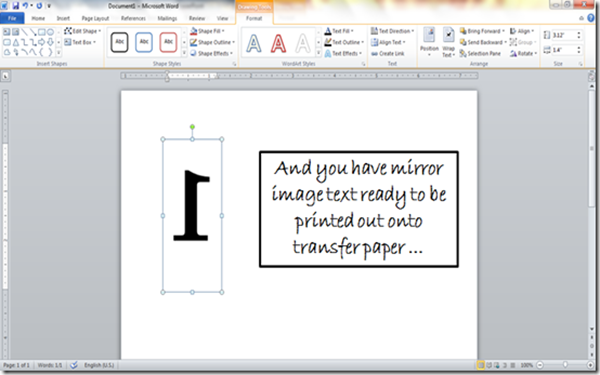600x375 pixels.
Task: Apply the red outline WordArt style
Action: tap(278, 43)
